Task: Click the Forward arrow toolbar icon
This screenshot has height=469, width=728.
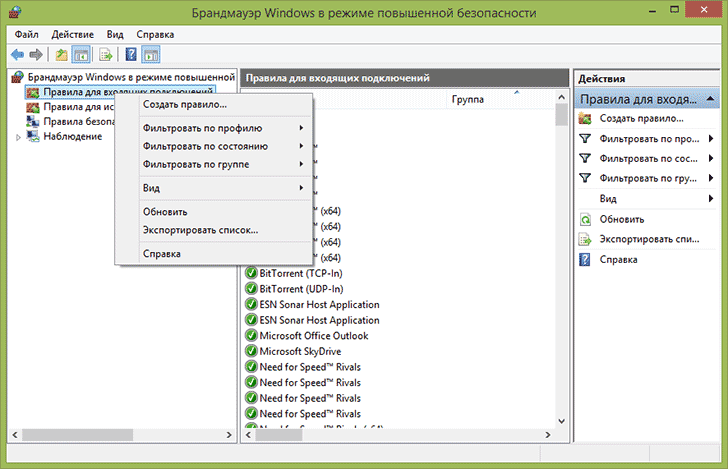Action: (36, 55)
